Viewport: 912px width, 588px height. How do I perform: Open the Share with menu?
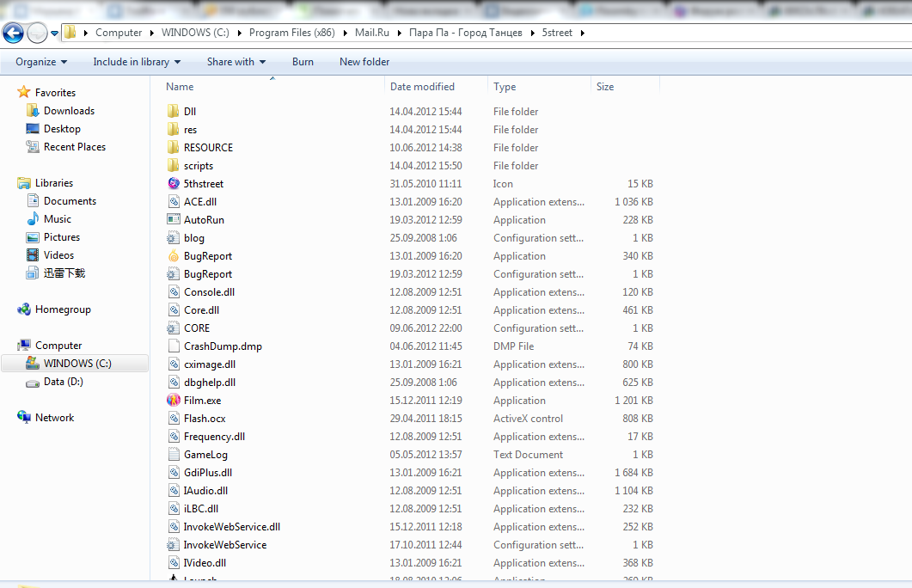tap(236, 62)
